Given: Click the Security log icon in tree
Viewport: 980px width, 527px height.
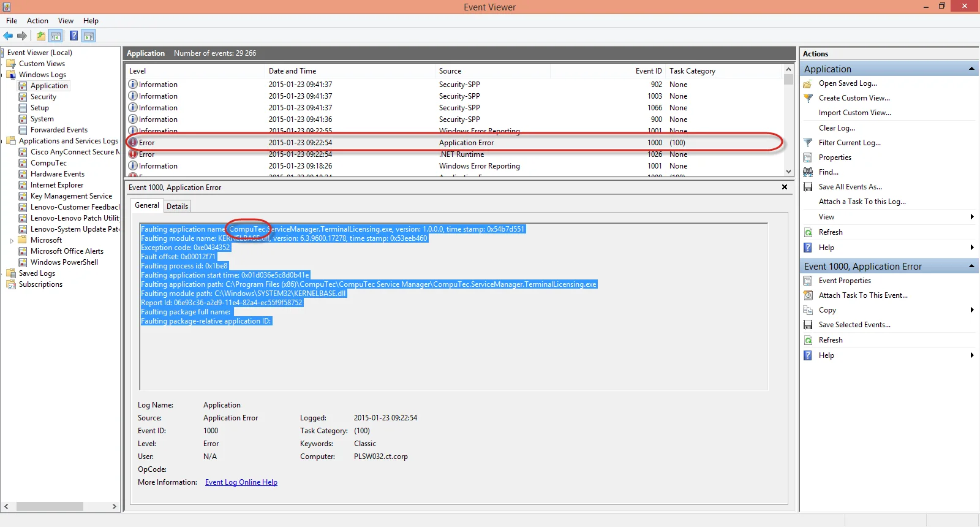Looking at the screenshot, I should tap(23, 97).
